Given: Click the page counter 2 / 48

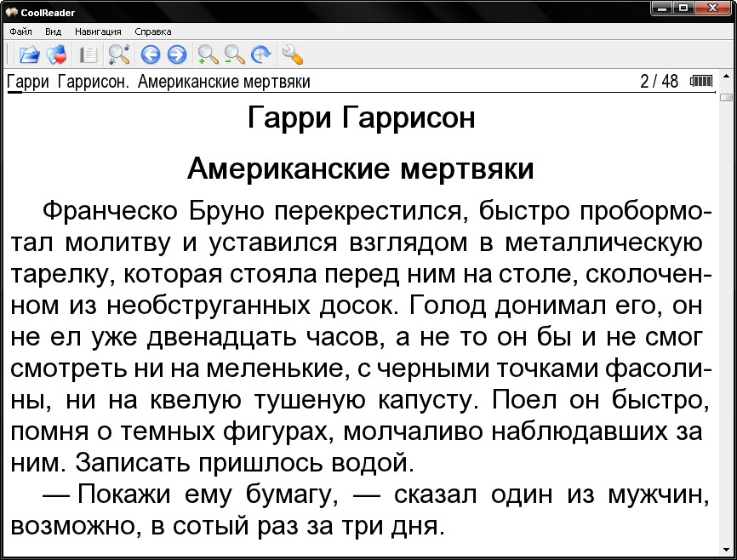Looking at the screenshot, I should click(659, 82).
